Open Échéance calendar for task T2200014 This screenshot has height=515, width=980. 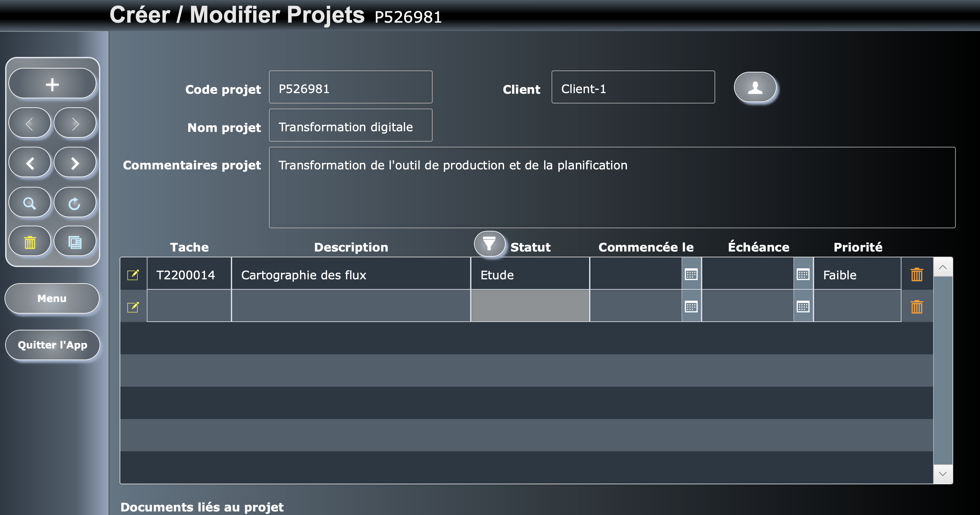tap(803, 274)
